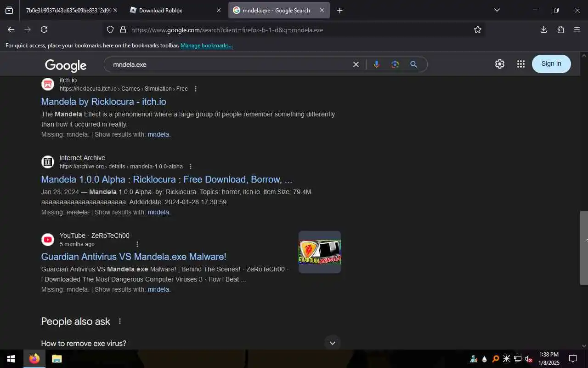Open Firefox View tab list icon
The height and width of the screenshot is (368, 588).
tap(9, 10)
